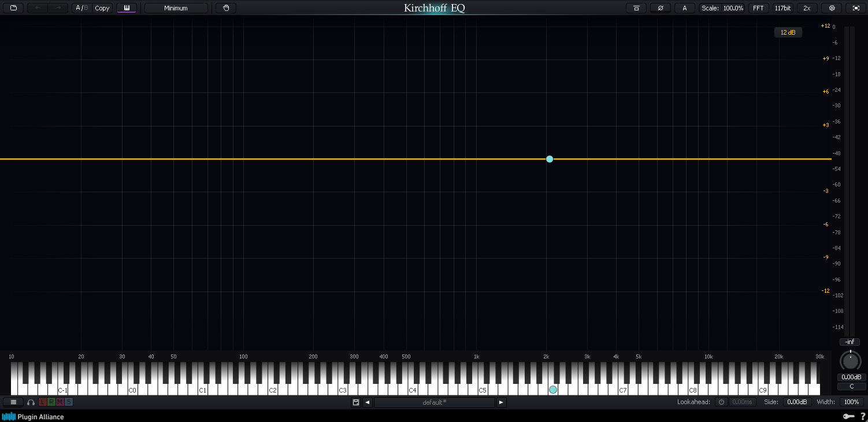Click the headphone monitoring icon
This screenshot has width=868, height=422.
[x=31, y=402]
